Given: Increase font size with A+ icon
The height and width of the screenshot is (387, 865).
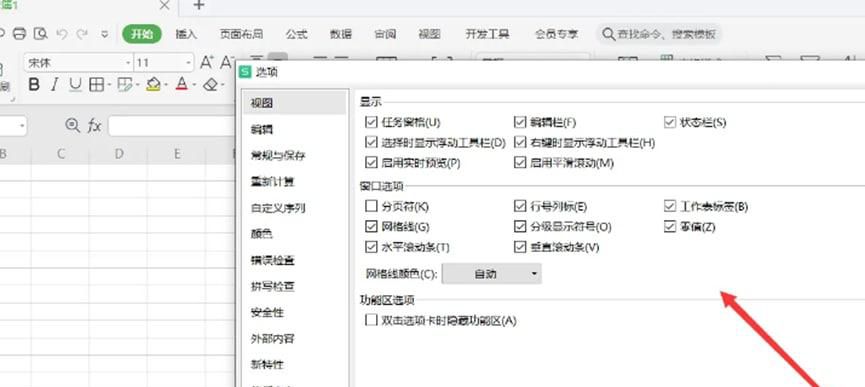Looking at the screenshot, I should (207, 62).
